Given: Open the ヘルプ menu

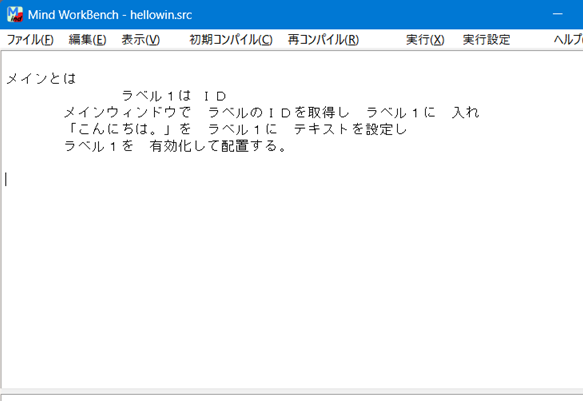Looking at the screenshot, I should [568, 39].
